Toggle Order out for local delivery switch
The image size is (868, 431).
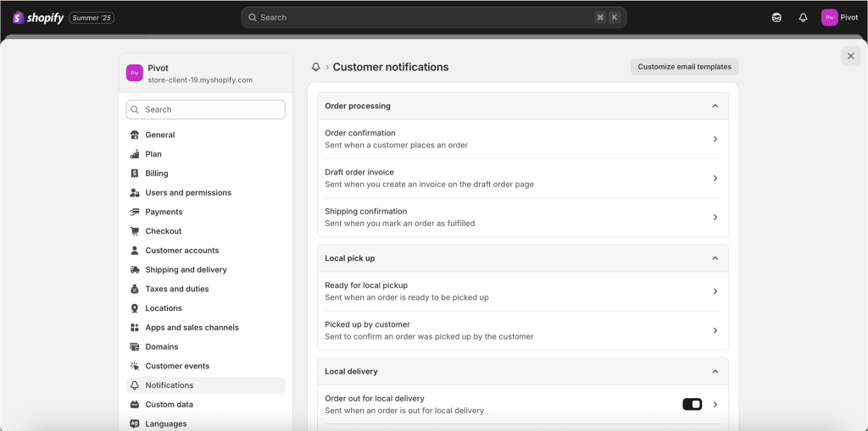coord(693,405)
